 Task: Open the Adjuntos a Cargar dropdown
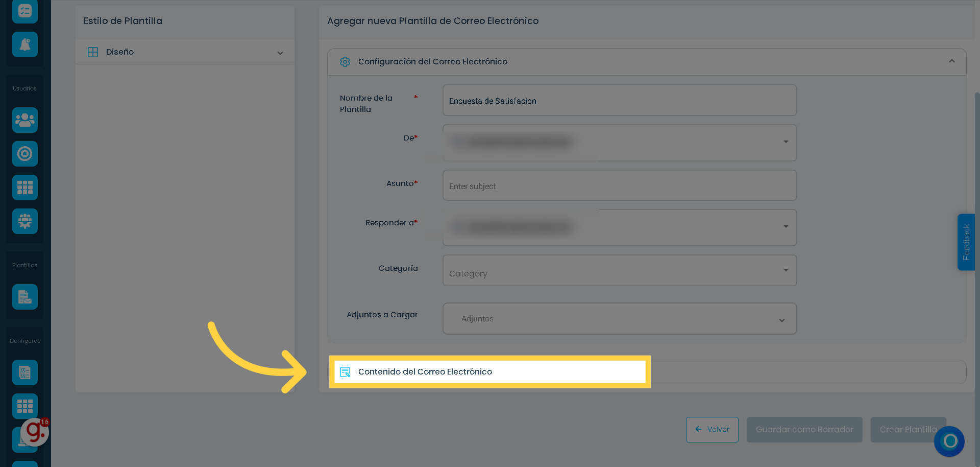pos(620,319)
